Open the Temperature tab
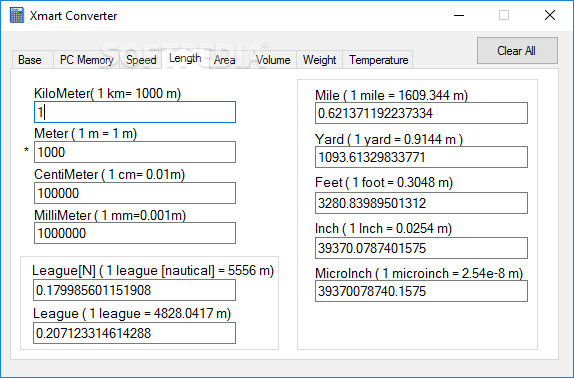Screen dimensions: 574x378 coord(378,60)
